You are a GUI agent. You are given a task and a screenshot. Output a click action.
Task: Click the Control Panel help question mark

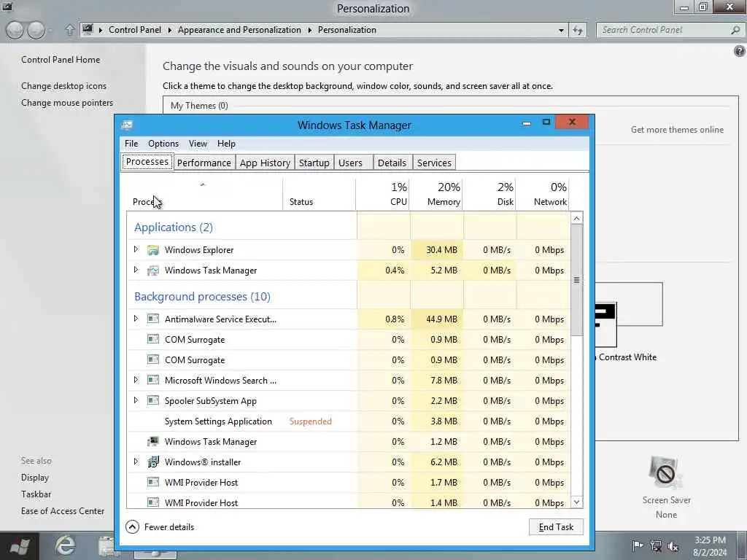[x=740, y=51]
